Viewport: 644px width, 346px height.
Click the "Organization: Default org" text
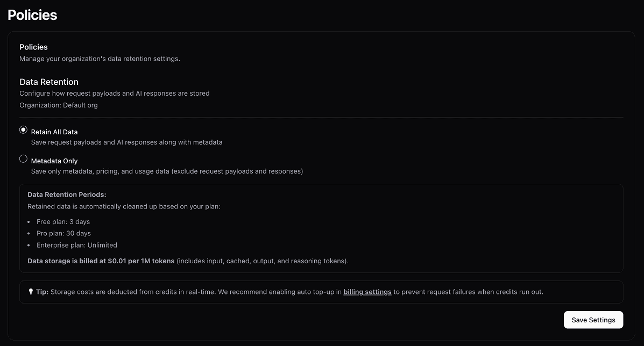59,105
